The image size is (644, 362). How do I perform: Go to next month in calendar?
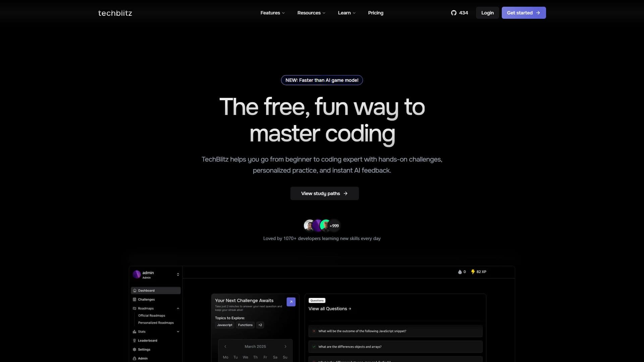(285, 347)
